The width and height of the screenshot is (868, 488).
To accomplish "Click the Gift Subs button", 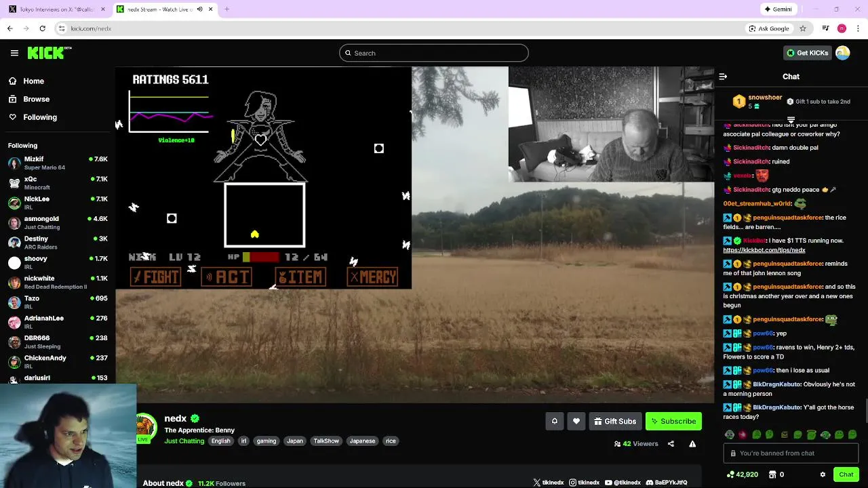I will pos(615,421).
